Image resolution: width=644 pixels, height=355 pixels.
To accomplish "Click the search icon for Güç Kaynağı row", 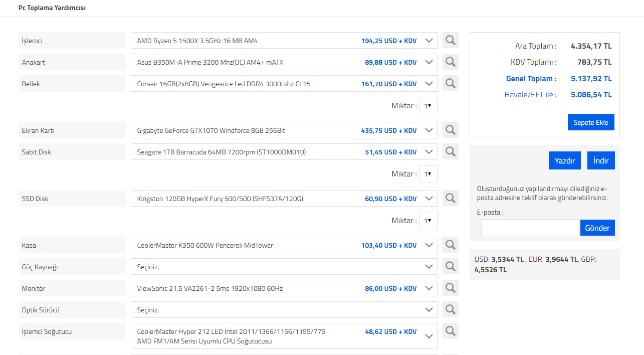I will (450, 266).
